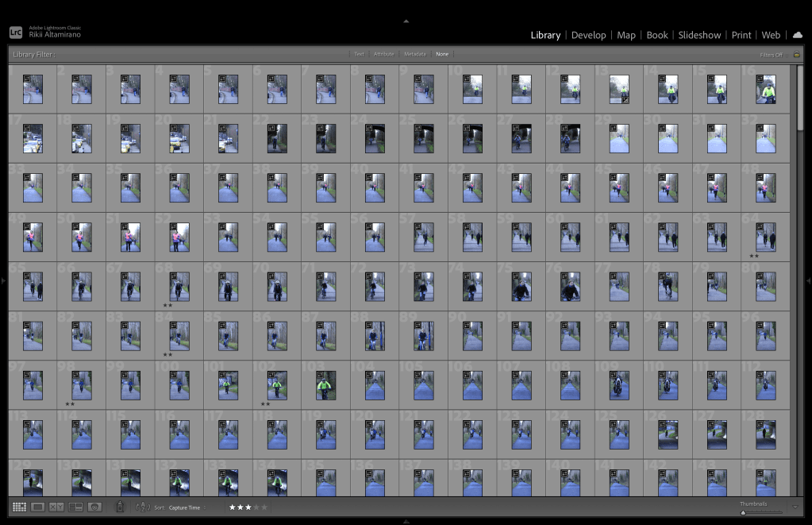
Task: Open the Filters Off preset dropdown
Action: tap(771, 55)
